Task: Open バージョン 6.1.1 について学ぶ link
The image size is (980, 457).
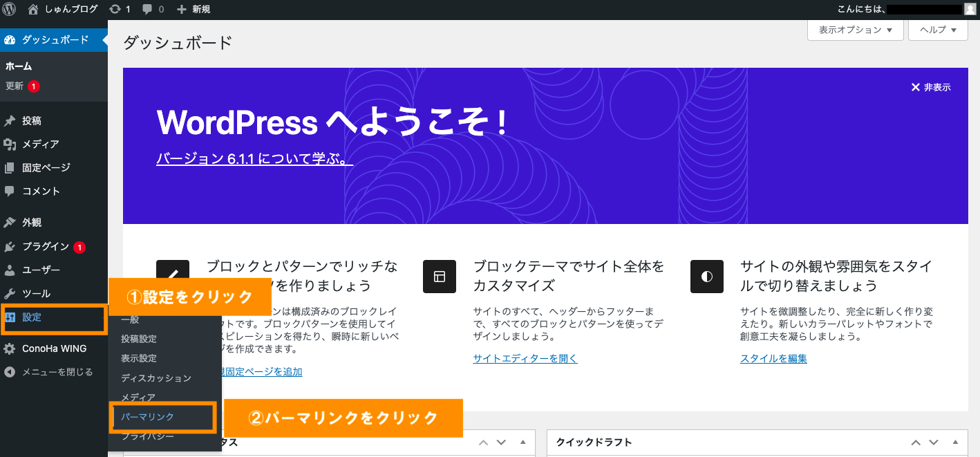Action: pyautogui.click(x=255, y=159)
